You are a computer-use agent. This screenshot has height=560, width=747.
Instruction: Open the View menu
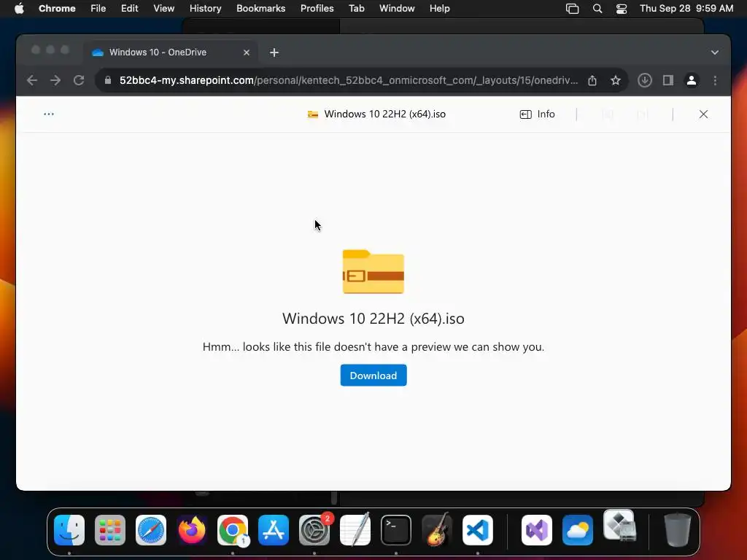(163, 9)
